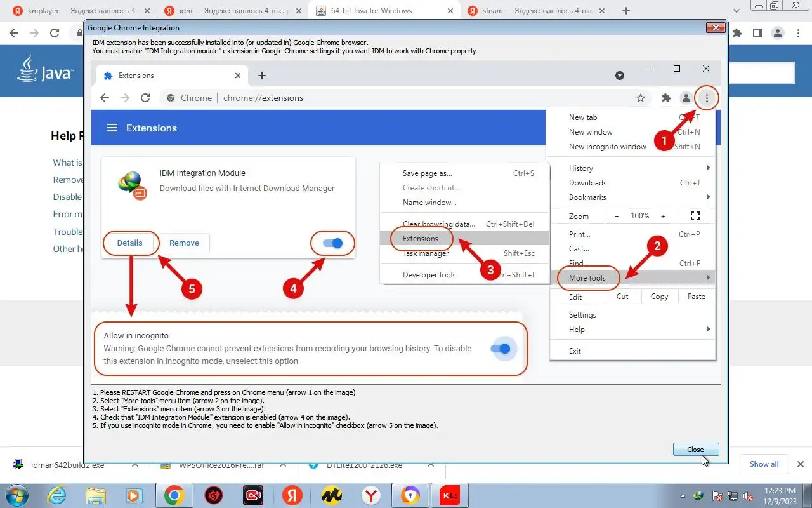The height and width of the screenshot is (508, 812).
Task: Open the Chrome tab search dropdown
Action: (737, 11)
